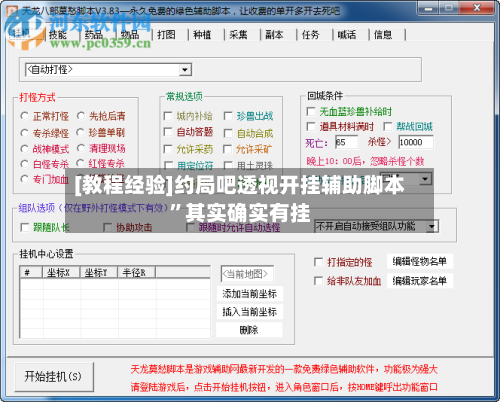Select the 正常打怪 radio button
This screenshot has height=402, width=500.
[x=24, y=116]
